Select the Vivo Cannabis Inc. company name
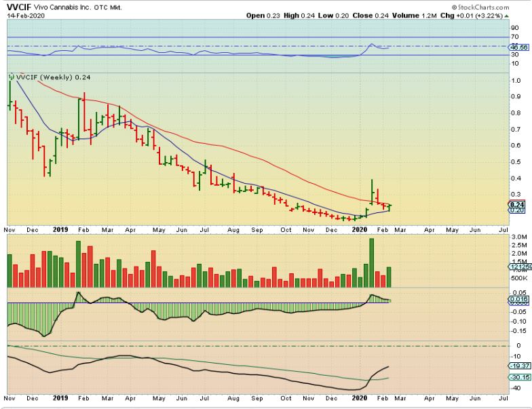 (x=62, y=7)
